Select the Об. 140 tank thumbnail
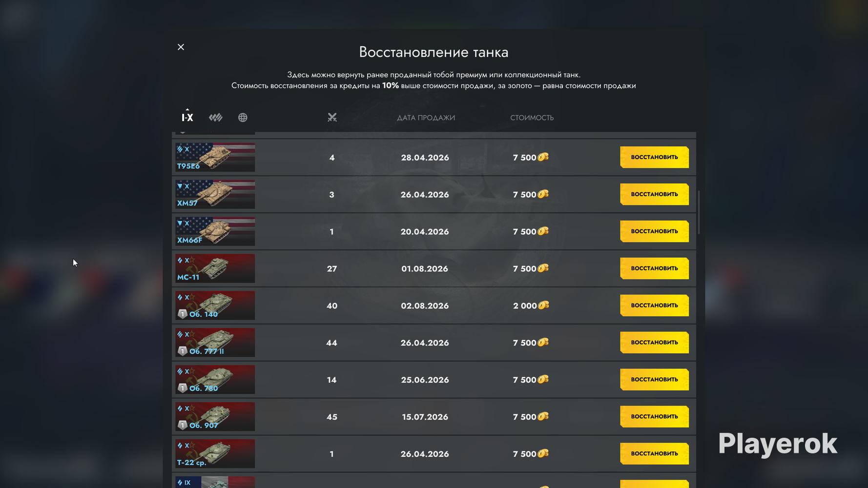Screen dimensions: 868x488 215,305
